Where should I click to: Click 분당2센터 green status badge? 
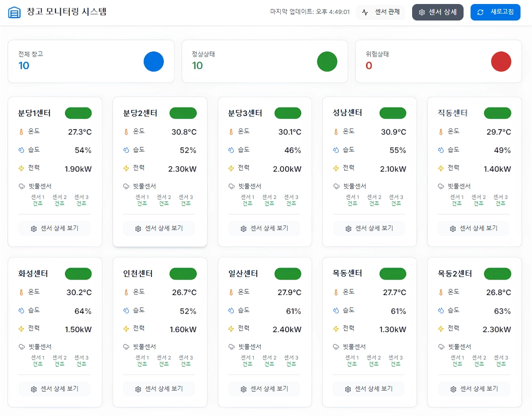183,113
